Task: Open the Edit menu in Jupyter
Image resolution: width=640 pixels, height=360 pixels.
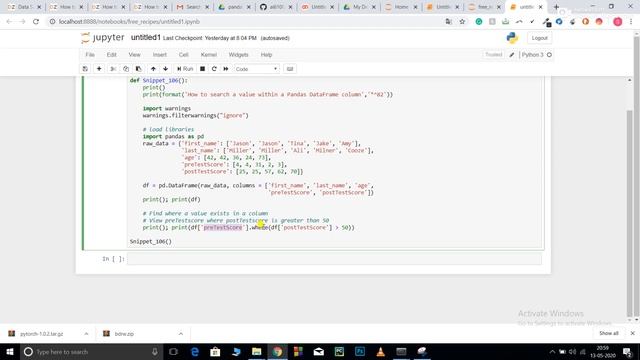Action: tap(111, 55)
